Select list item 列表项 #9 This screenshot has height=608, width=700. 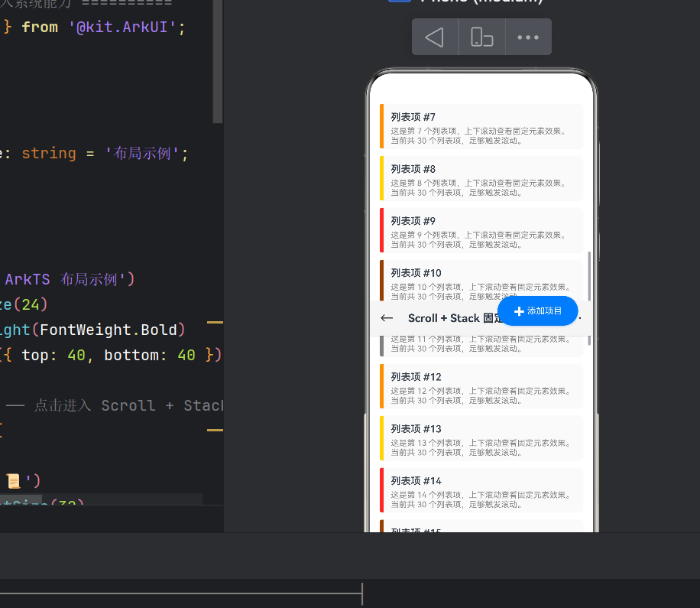click(481, 230)
